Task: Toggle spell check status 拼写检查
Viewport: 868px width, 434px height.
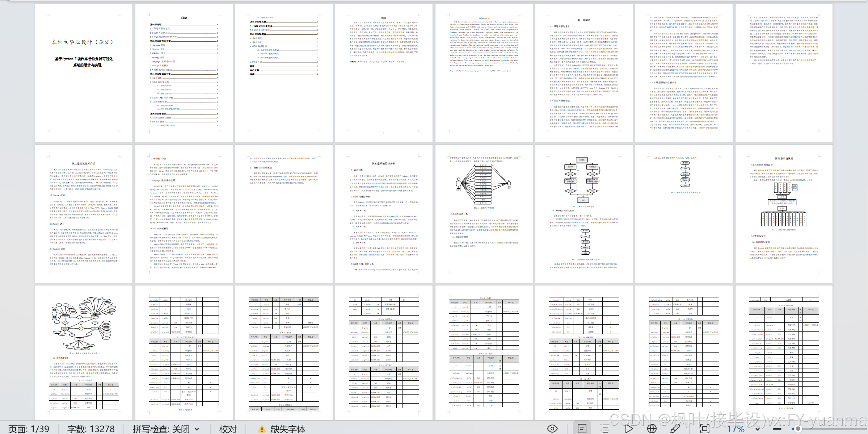Action: (x=161, y=429)
